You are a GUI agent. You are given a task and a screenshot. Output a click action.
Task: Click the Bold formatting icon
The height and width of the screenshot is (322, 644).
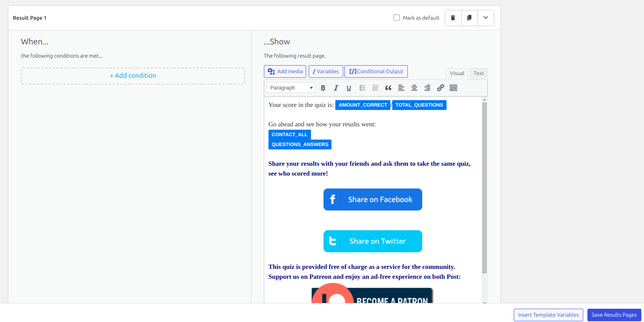(323, 88)
